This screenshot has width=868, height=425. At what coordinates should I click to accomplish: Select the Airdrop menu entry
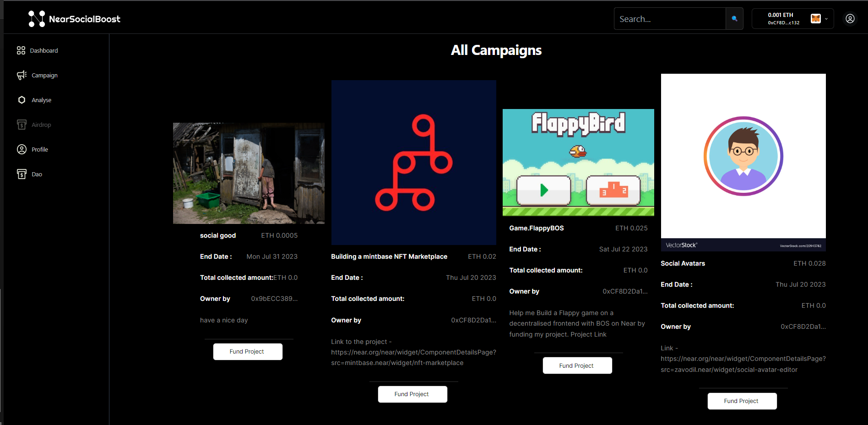(41, 125)
